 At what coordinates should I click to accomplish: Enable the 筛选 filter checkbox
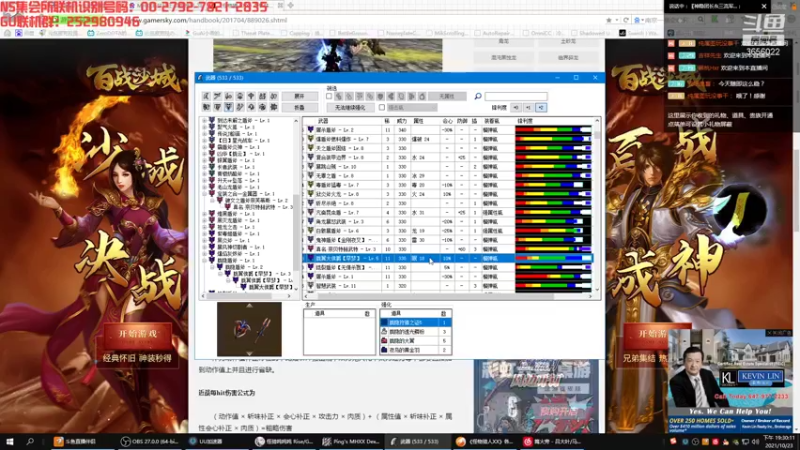coord(329,96)
